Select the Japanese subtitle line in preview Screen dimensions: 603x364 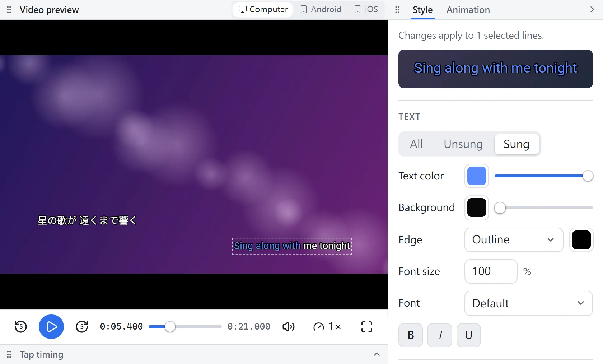click(x=87, y=220)
